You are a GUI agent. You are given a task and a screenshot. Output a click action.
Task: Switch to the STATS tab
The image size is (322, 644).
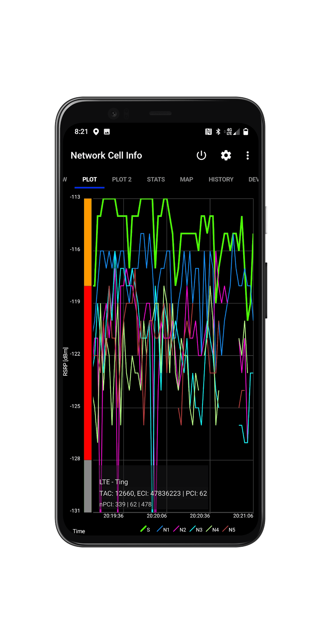pos(156,179)
